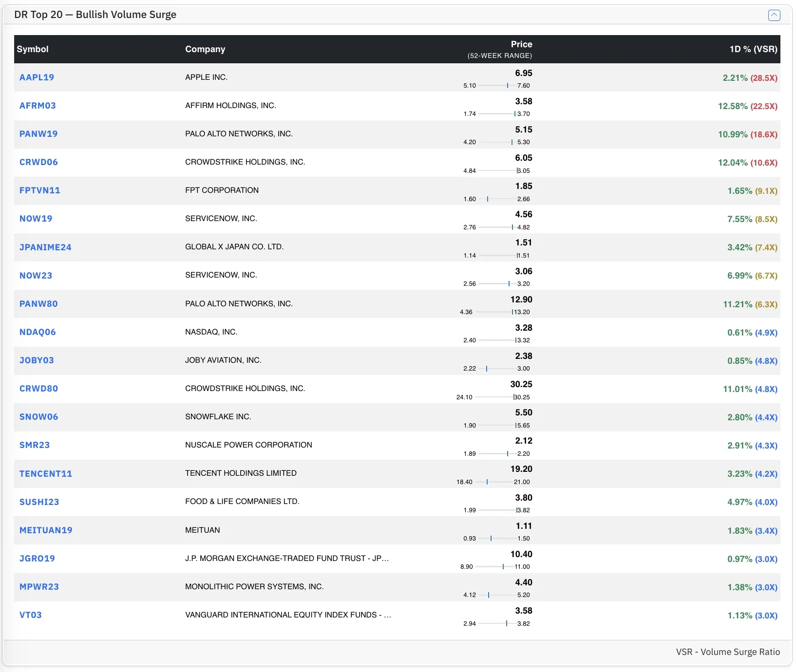Sort by the Company column header
Screen dimensions: 796x672
[205, 49]
